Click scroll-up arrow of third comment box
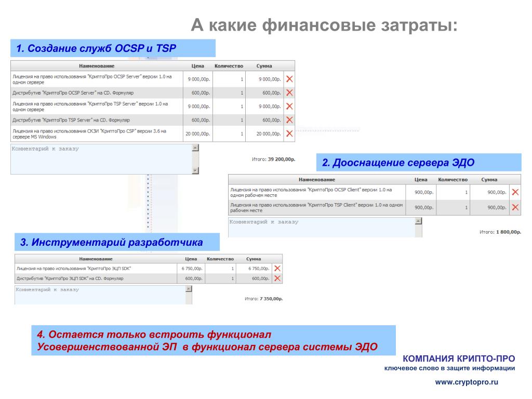This screenshot has height=399, width=532. point(189,289)
